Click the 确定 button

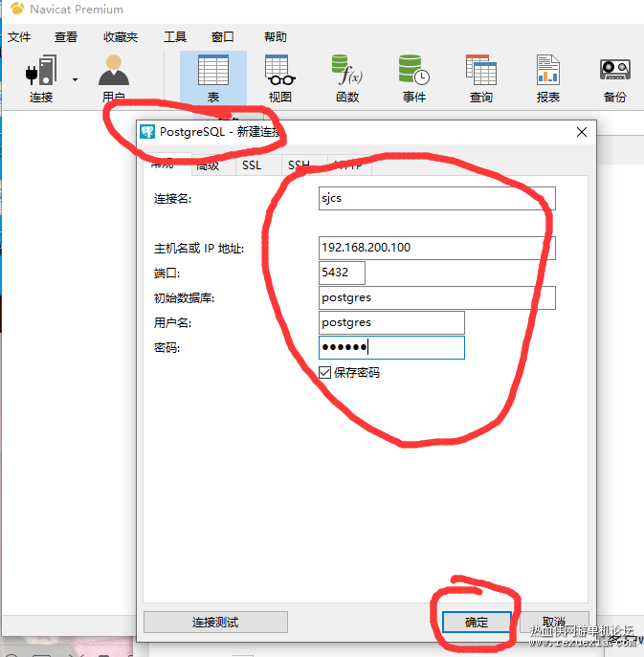coord(477,623)
